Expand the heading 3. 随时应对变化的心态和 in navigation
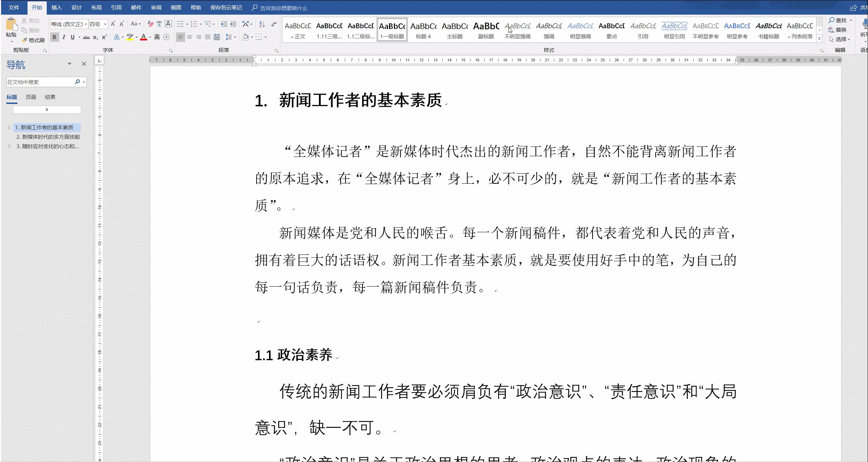 pyautogui.click(x=9, y=146)
